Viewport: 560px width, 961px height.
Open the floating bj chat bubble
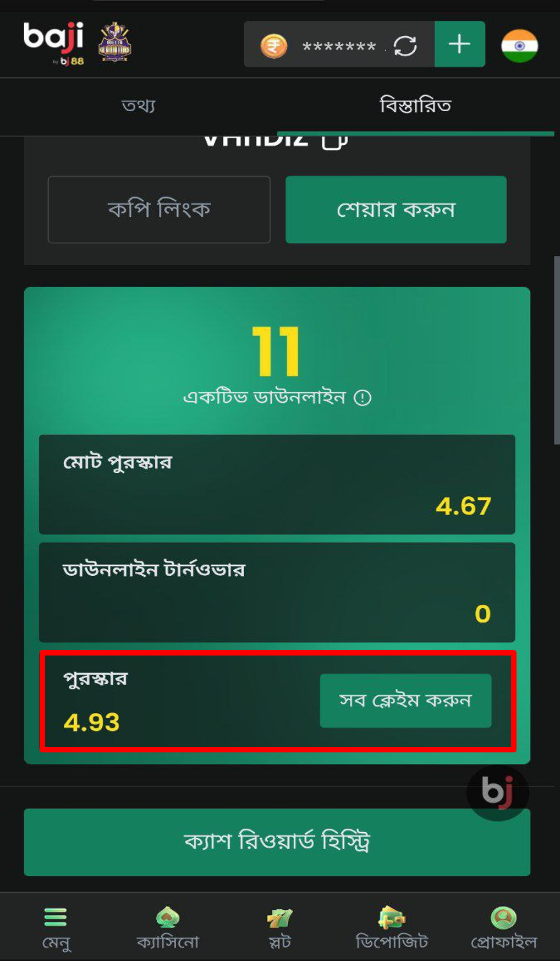click(x=497, y=792)
